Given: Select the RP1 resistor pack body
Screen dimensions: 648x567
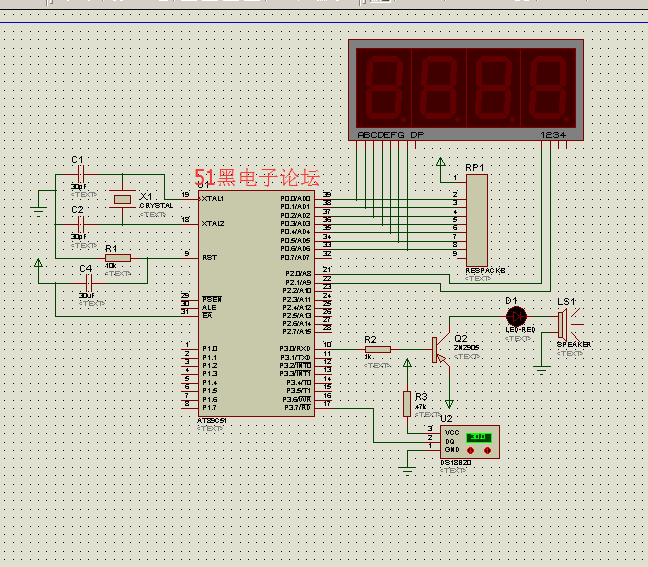Looking at the screenshot, I should [x=477, y=220].
